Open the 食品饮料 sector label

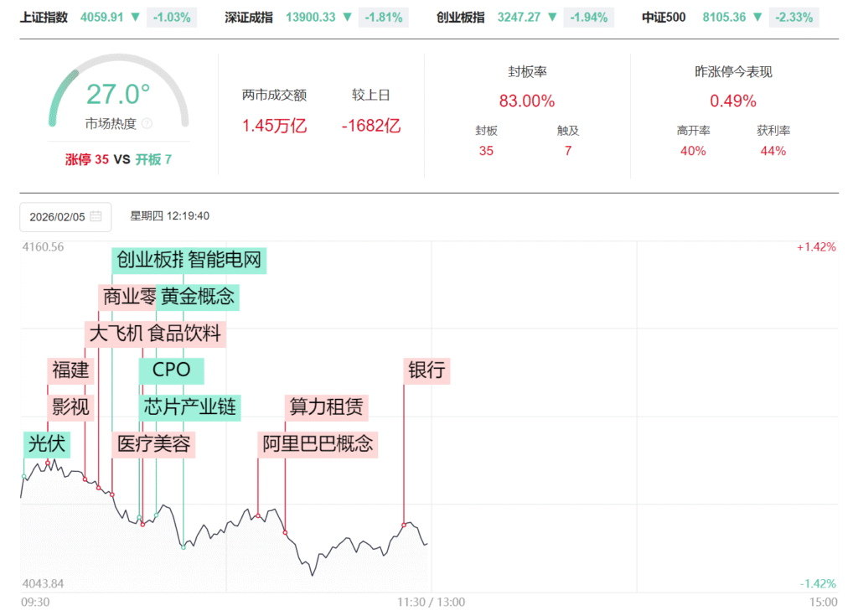pyautogui.click(x=185, y=334)
